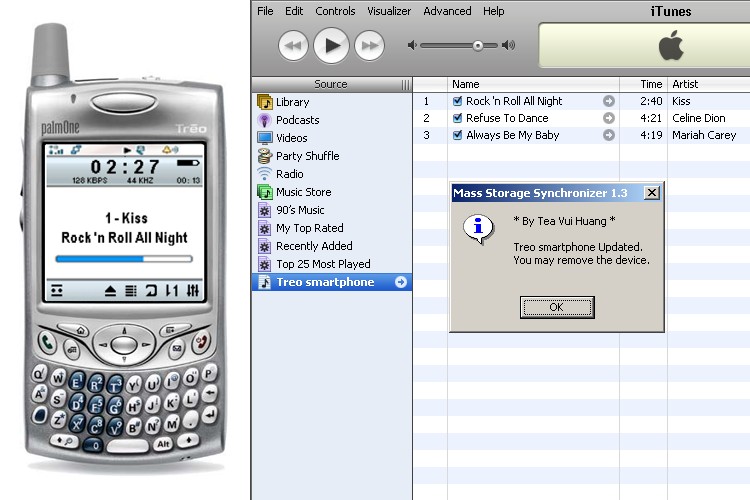Image resolution: width=750 pixels, height=500 pixels.
Task: Click the low-volume speaker icon
Action: 412,45
